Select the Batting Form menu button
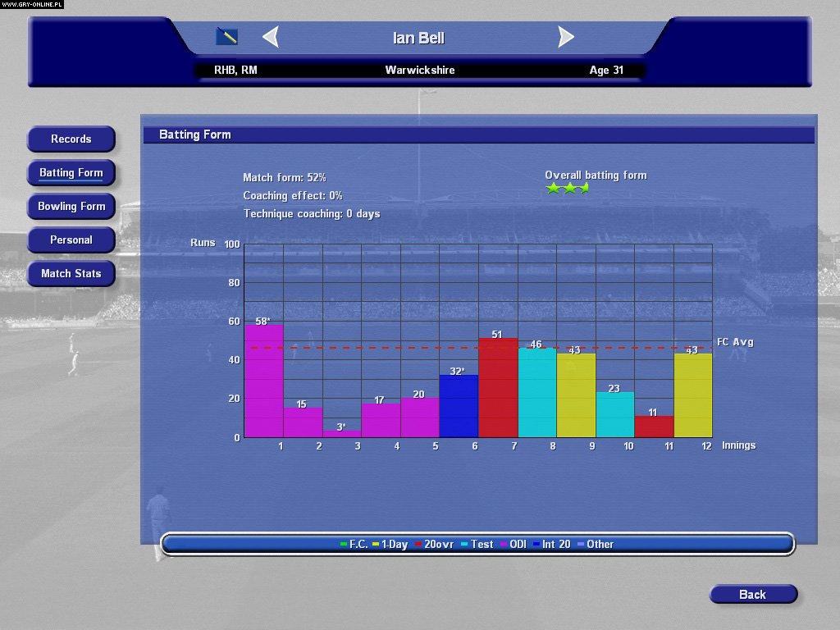This screenshot has height=630, width=840. pos(71,173)
